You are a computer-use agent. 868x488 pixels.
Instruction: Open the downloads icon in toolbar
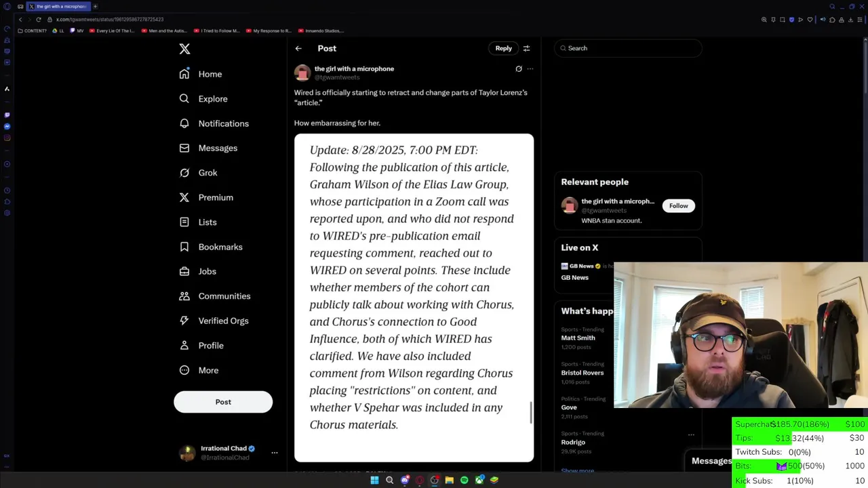850,20
